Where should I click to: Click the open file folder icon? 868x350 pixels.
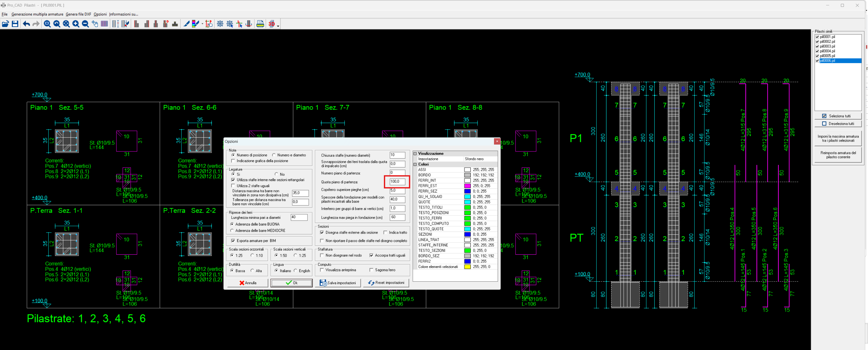pos(5,24)
